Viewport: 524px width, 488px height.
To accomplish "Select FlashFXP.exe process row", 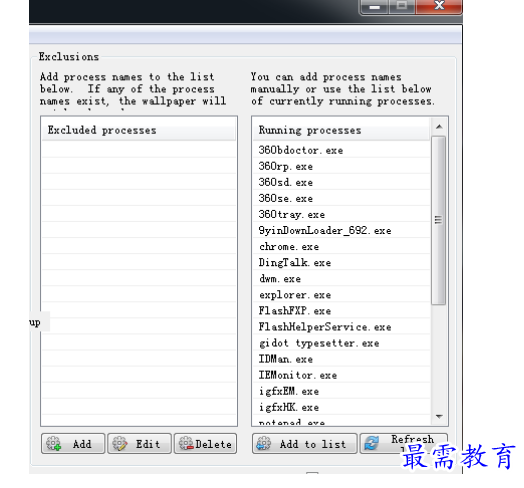I will pyautogui.click(x=342, y=311).
